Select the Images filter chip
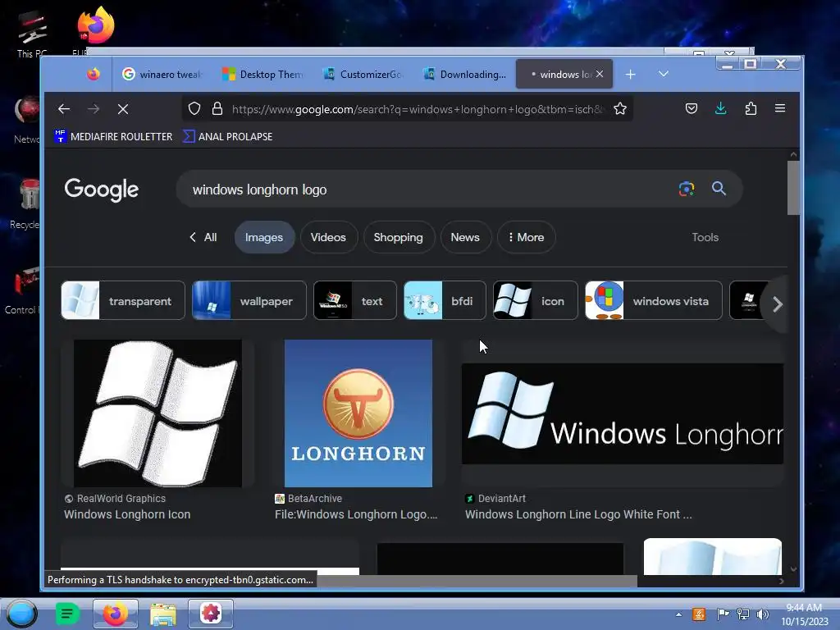 click(264, 237)
